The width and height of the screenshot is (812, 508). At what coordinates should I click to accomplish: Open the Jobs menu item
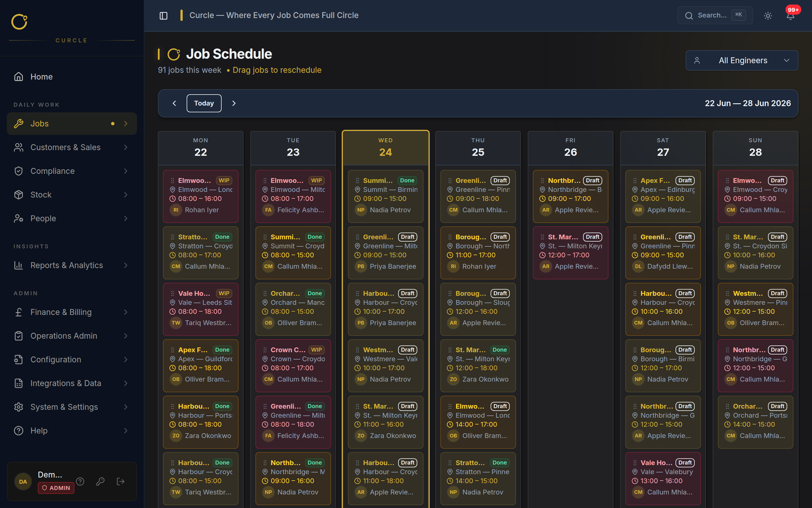(x=72, y=124)
